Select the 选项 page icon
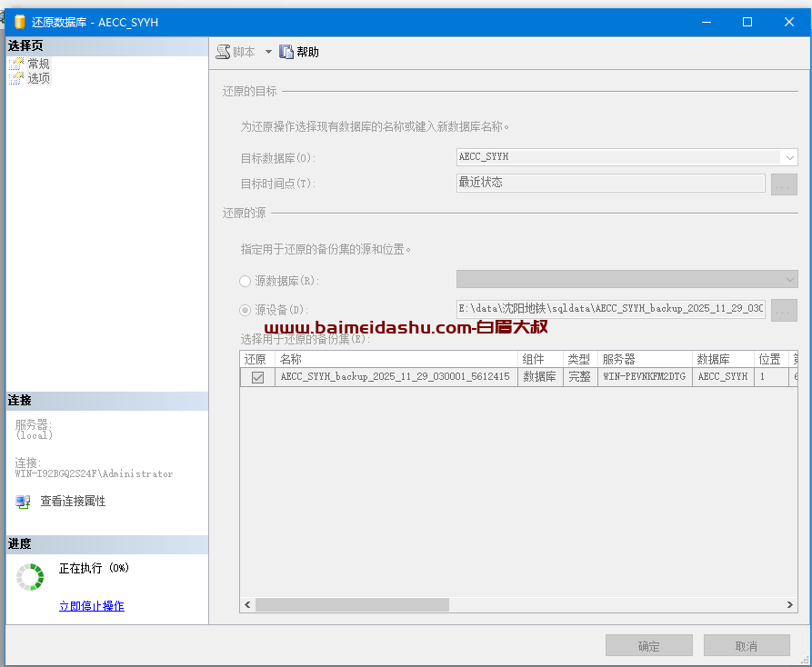 (16, 78)
